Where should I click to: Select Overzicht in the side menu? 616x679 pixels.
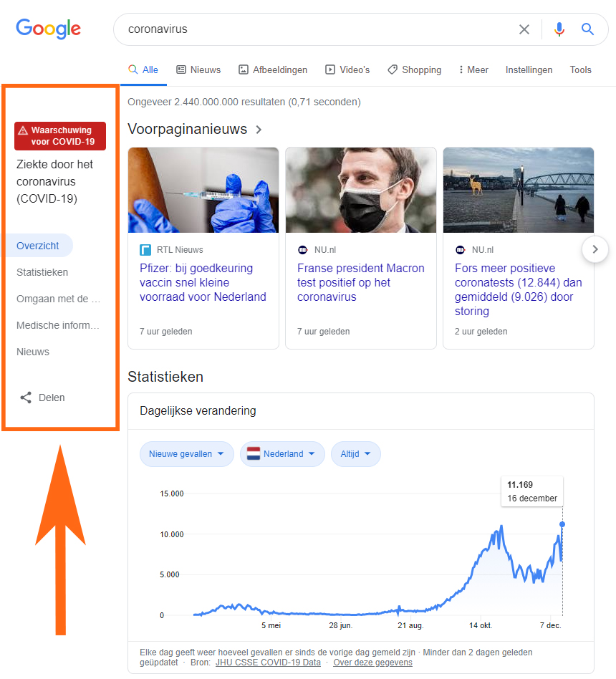(38, 246)
